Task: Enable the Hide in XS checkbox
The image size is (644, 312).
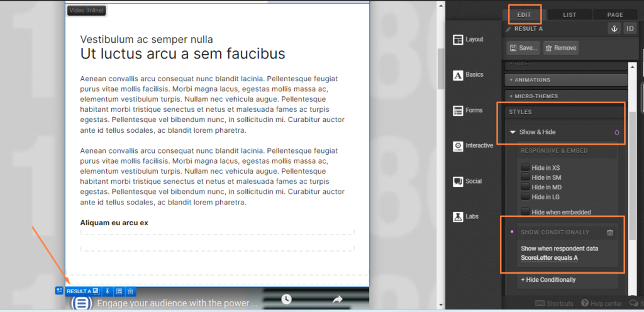Action: (525, 167)
